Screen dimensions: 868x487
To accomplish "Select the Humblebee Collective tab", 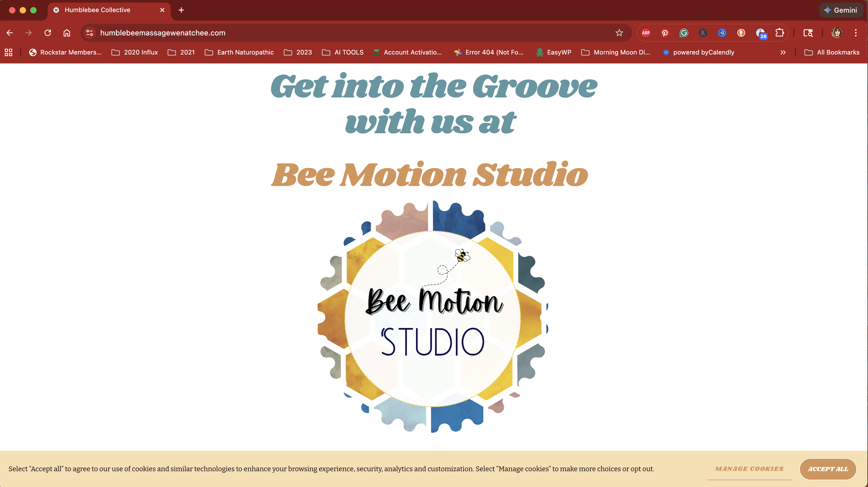I will pos(97,10).
